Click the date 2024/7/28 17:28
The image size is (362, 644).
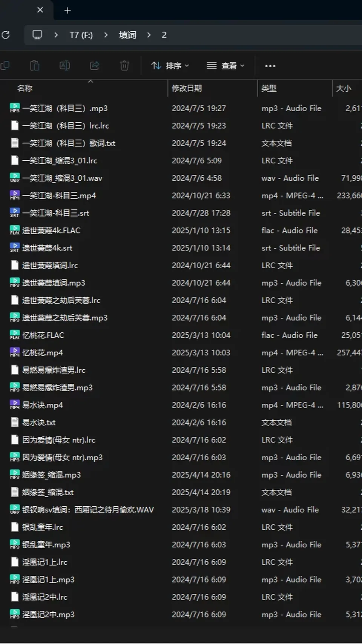tap(201, 213)
